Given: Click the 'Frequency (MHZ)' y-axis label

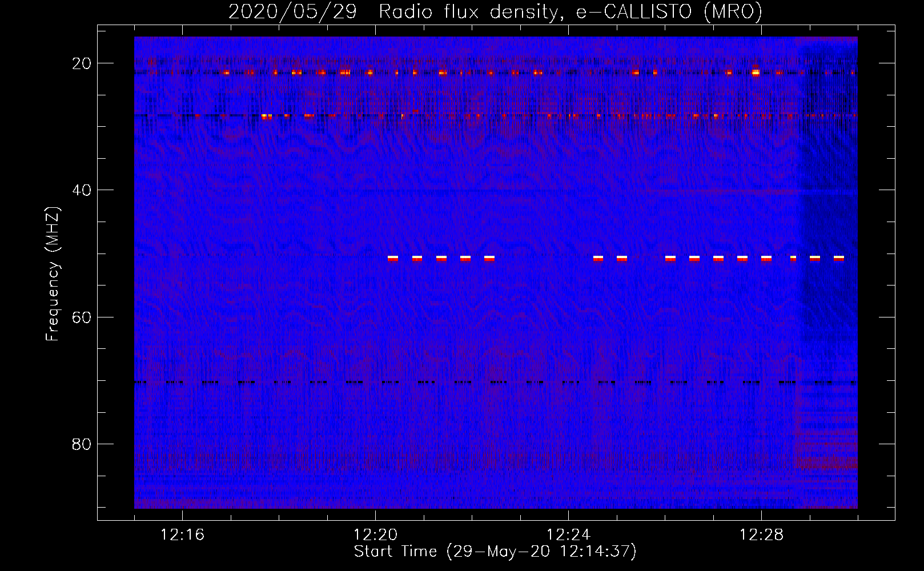Looking at the screenshot, I should click(x=53, y=274).
